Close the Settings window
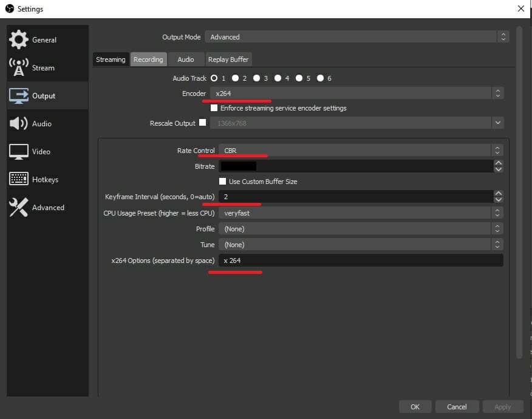The width and height of the screenshot is (532, 419). pyautogui.click(x=521, y=9)
